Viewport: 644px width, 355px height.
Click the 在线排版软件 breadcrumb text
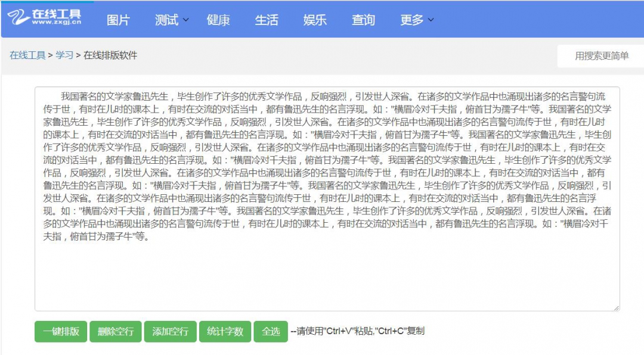tap(110, 55)
